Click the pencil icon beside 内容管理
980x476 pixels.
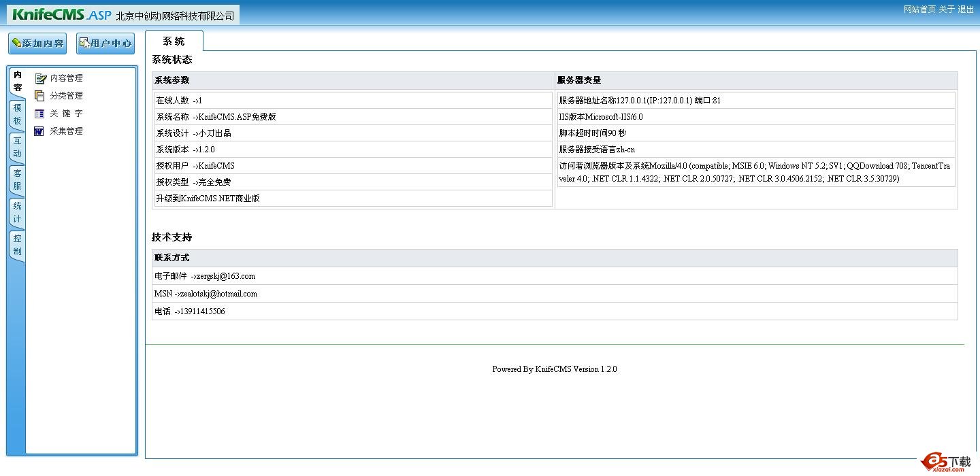(x=40, y=78)
